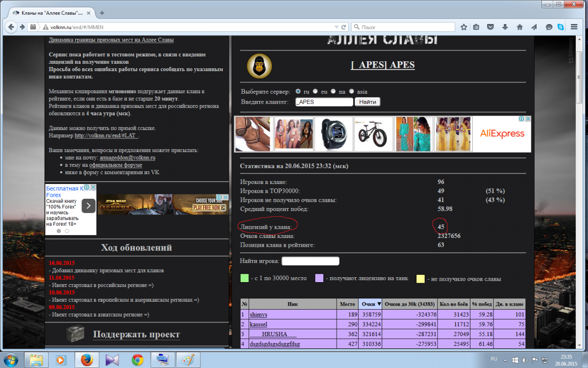This screenshot has height=368, width=588.
Task: Open player shimys profile link
Action: 258,315
